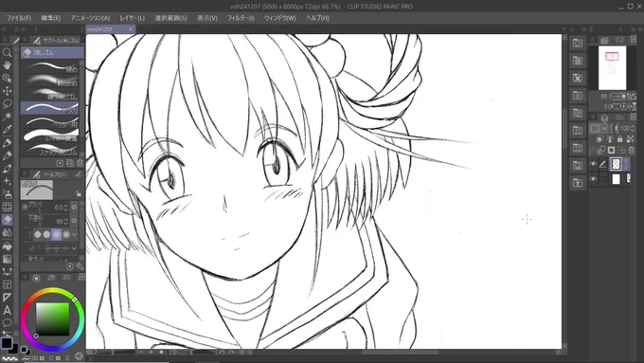644x363 pixels.
Task: Expand the stabilization row dropdown arrow
Action: (74, 248)
